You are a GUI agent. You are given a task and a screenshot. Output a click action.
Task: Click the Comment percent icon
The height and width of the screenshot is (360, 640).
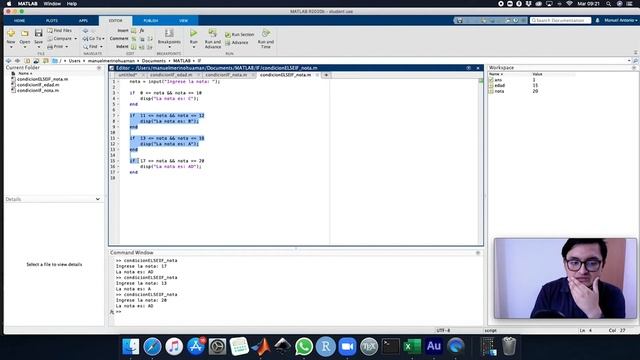tap(134, 39)
